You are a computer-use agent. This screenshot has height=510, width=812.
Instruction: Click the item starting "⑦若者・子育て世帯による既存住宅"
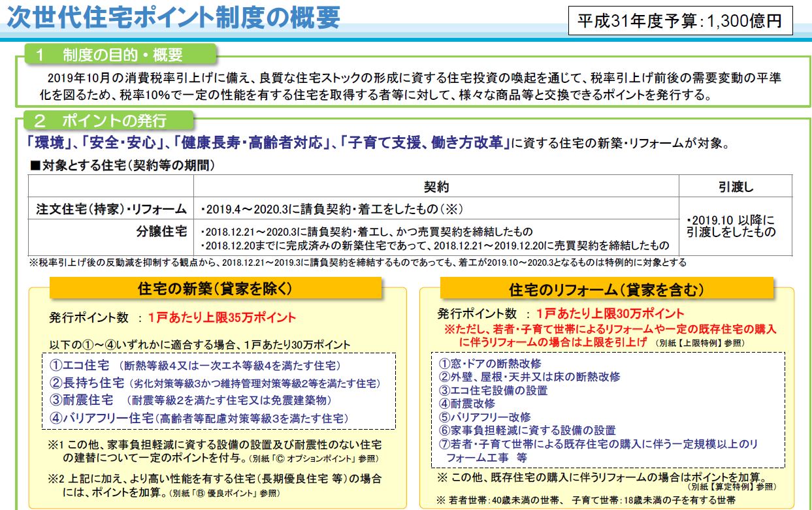click(598, 451)
